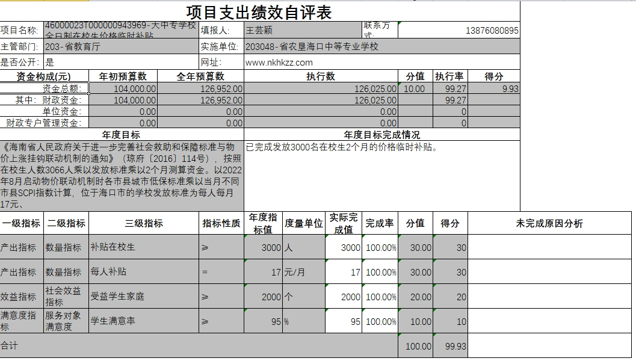
Task: Select the 学生满意率 actual value 95 cell
Action: [343, 321]
